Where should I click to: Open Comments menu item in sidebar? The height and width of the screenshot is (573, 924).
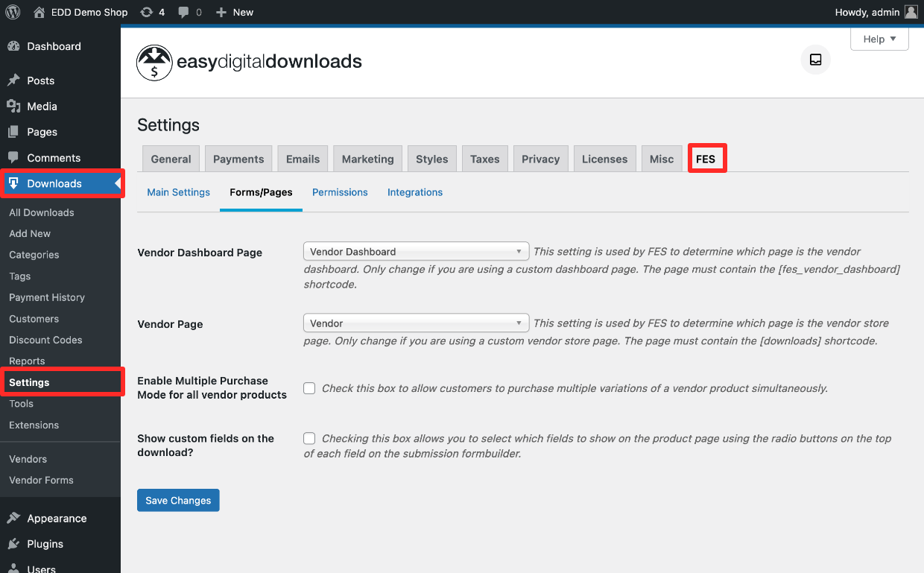(x=60, y=158)
